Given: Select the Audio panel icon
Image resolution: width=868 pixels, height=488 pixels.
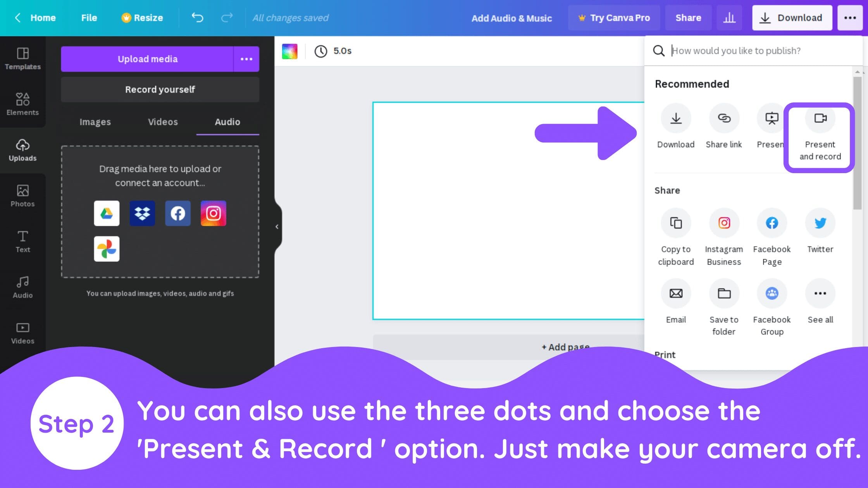Looking at the screenshot, I should pos(22,286).
